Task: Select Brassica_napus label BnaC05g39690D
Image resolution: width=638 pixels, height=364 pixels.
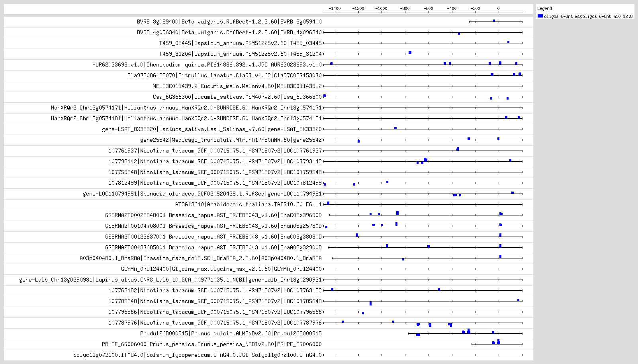Action: 213,215
